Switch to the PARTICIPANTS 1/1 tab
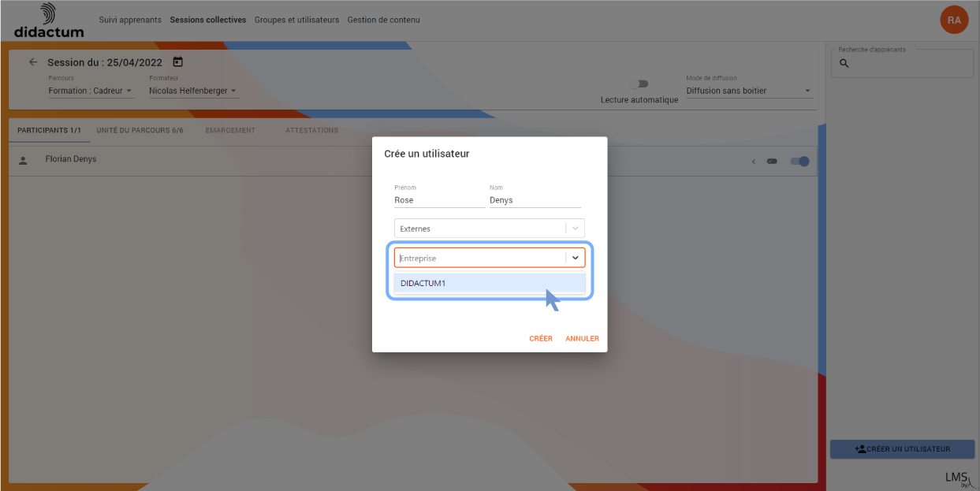The height and width of the screenshot is (491, 980). pyautogui.click(x=49, y=130)
